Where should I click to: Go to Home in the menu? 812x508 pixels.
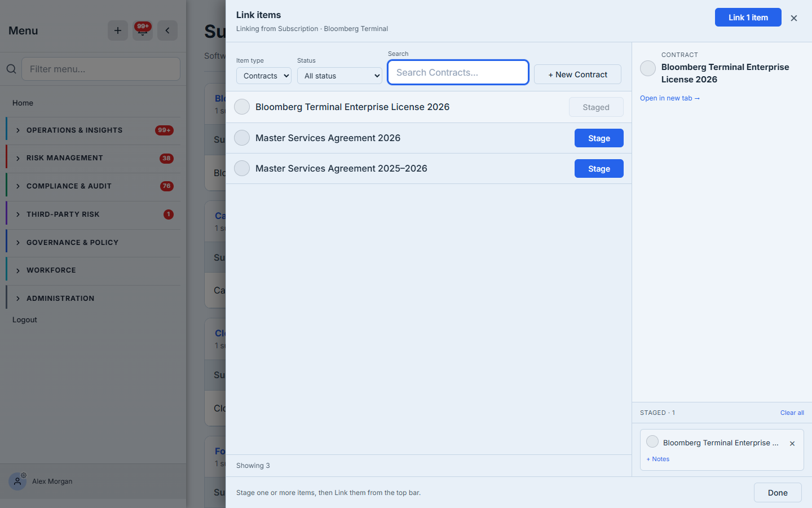tap(23, 103)
